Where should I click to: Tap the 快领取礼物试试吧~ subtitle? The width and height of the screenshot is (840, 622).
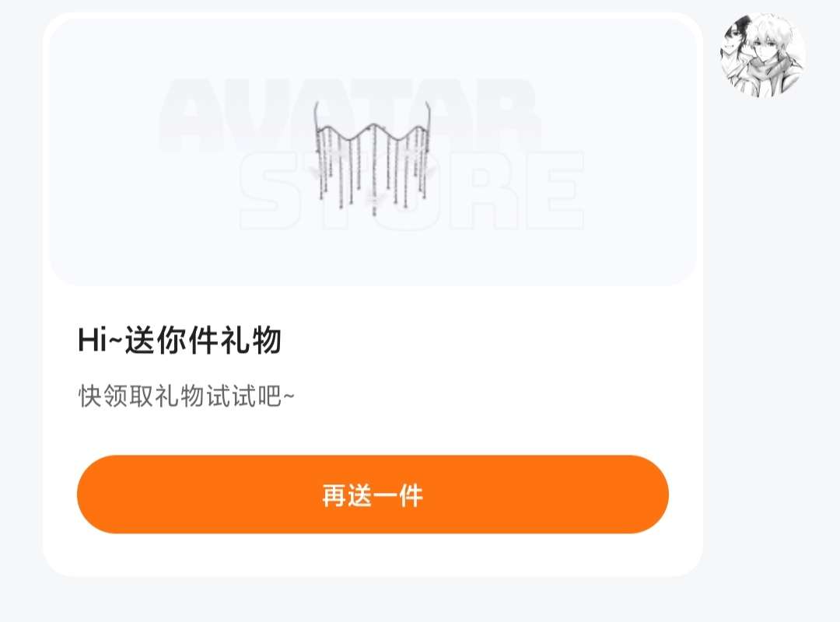[x=186, y=396]
